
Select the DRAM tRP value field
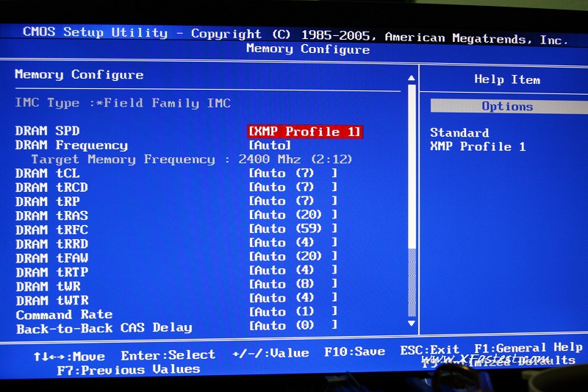293,201
